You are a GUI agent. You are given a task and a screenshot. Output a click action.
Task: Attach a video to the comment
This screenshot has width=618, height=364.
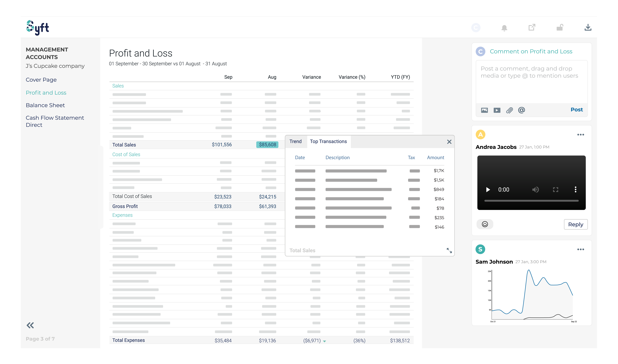(497, 110)
